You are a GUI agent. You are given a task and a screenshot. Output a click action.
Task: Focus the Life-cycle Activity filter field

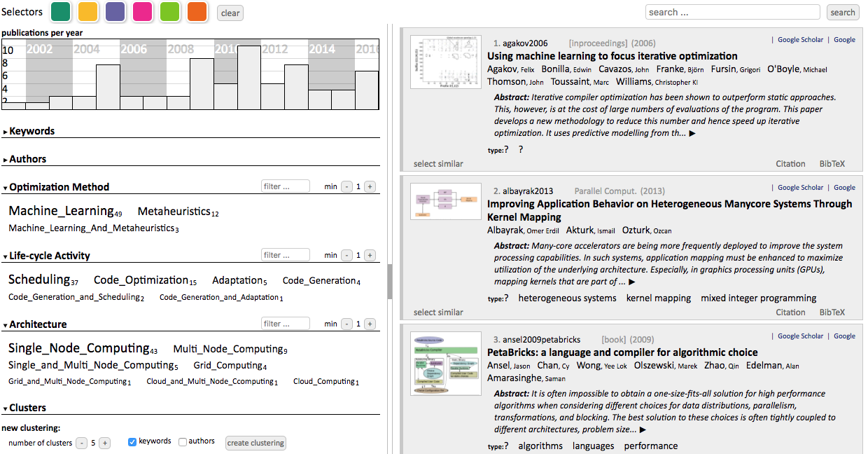point(286,255)
